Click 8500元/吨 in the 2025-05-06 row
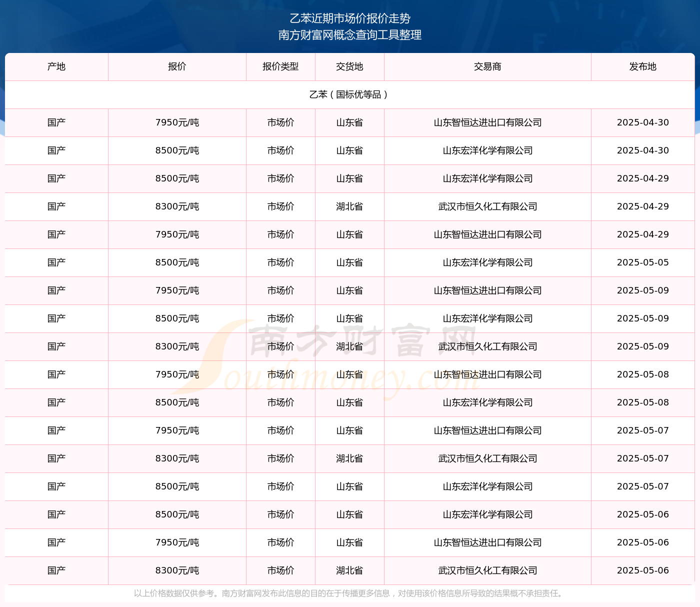700x607 pixels. (177, 514)
